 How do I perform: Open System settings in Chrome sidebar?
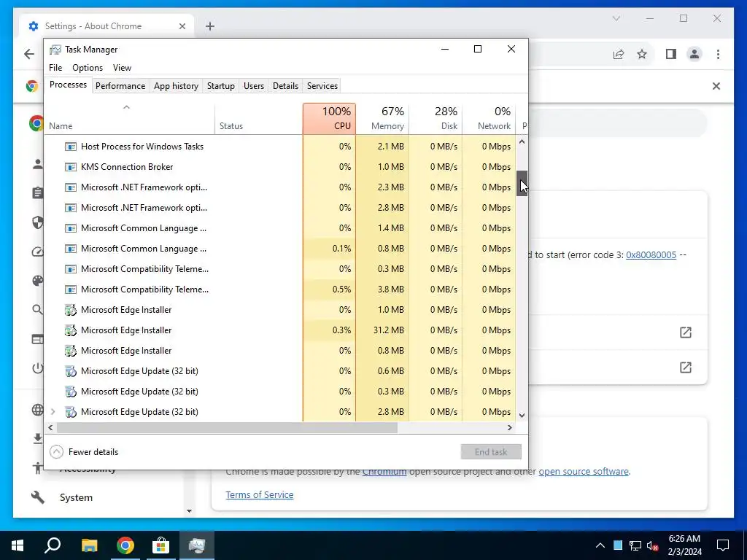[76, 497]
